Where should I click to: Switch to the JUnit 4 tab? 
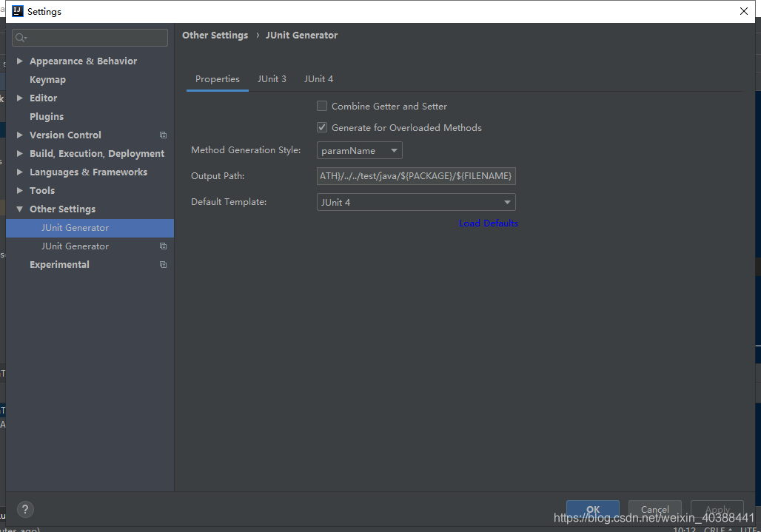coord(318,79)
